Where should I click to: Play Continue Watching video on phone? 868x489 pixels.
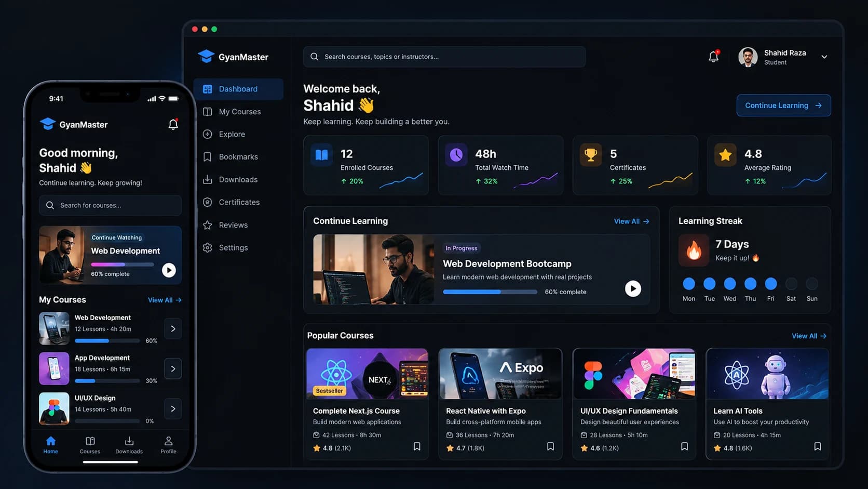pos(169,270)
